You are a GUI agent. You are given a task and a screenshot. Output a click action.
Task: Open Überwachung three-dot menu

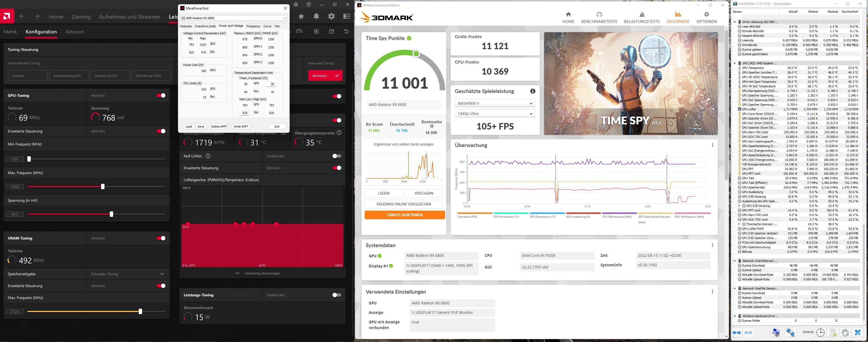click(x=712, y=145)
